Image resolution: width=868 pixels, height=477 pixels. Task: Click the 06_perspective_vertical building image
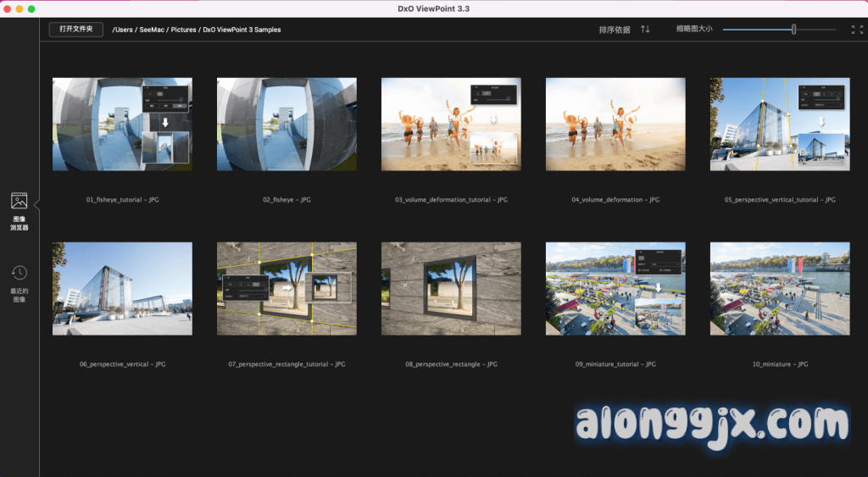pyautogui.click(x=122, y=289)
